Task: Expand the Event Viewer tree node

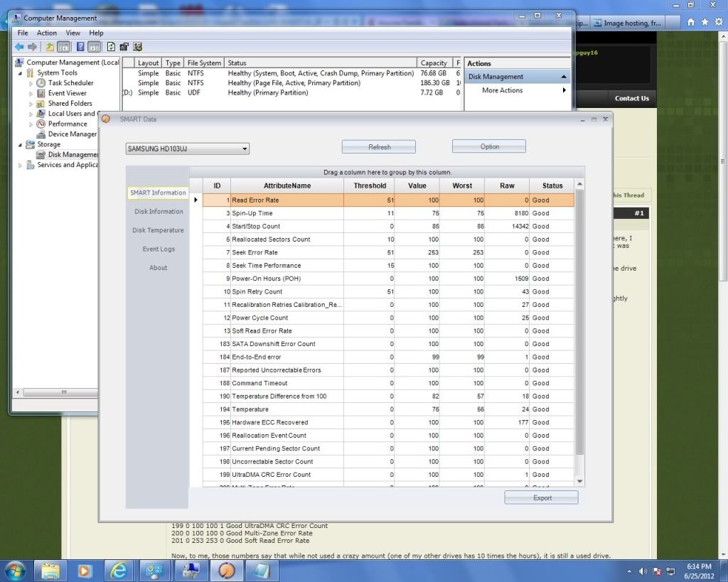Action: tap(31, 94)
